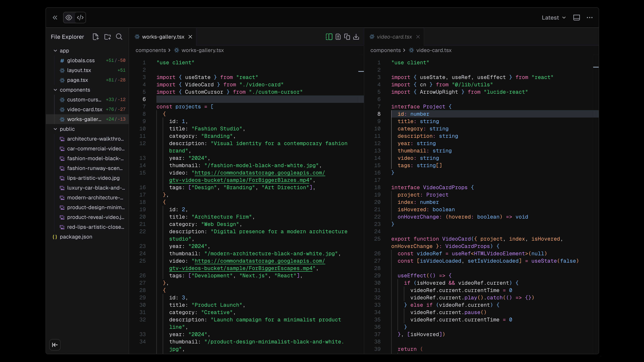Download the current file

[x=356, y=37]
